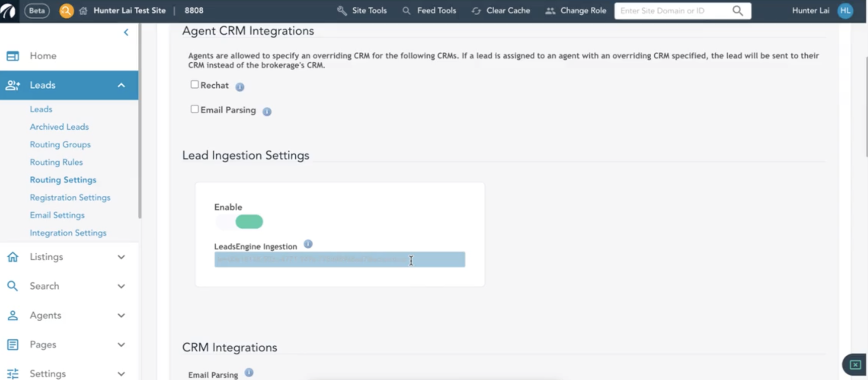Click info icon next to LeadsEngine Ingestion
The width and height of the screenshot is (868, 380).
[308, 244]
